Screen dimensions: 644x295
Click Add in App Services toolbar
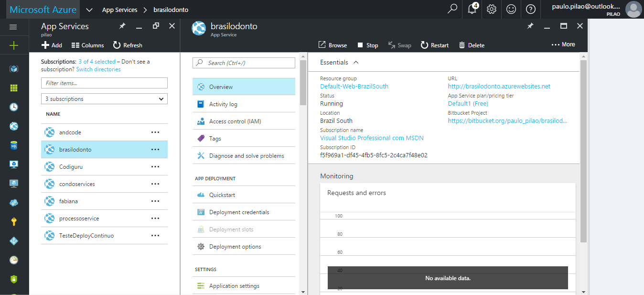(52, 45)
